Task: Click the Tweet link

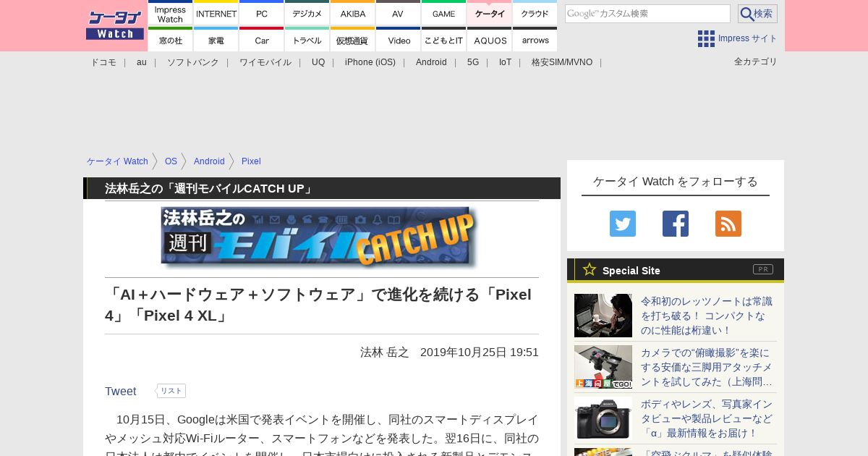Action: tap(120, 391)
